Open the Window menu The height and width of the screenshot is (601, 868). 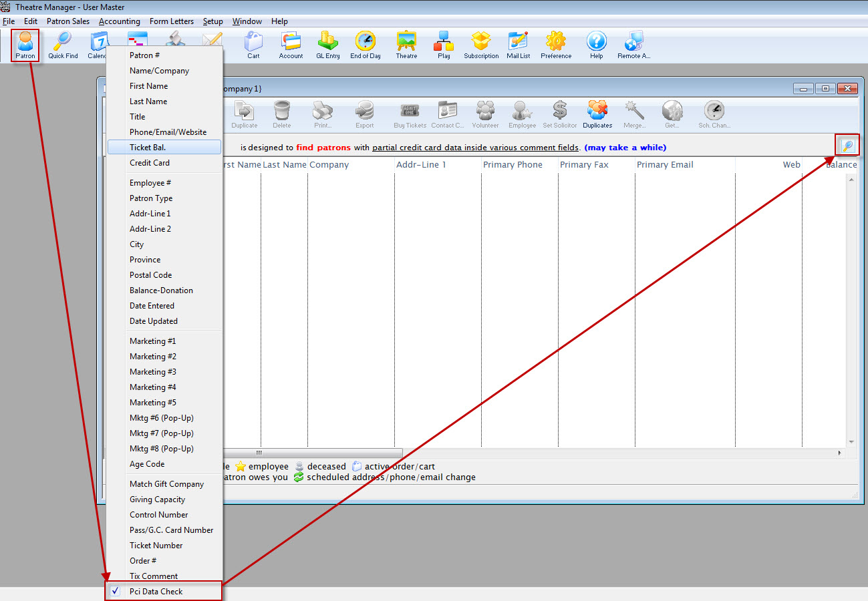click(x=248, y=21)
